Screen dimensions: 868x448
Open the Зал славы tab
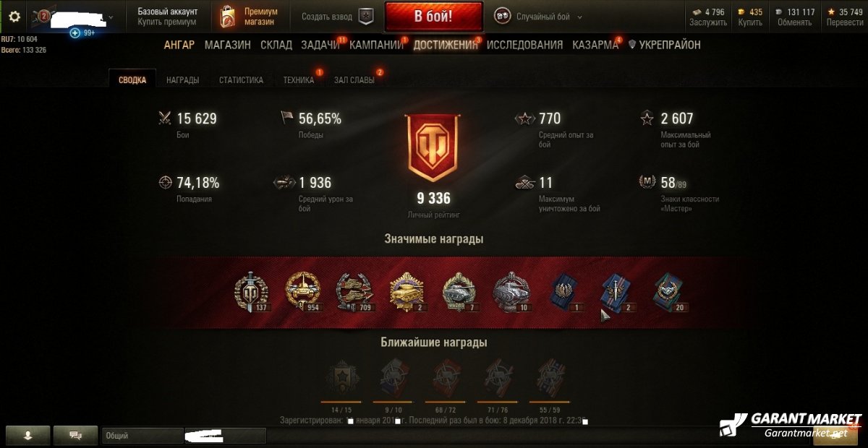coord(354,80)
